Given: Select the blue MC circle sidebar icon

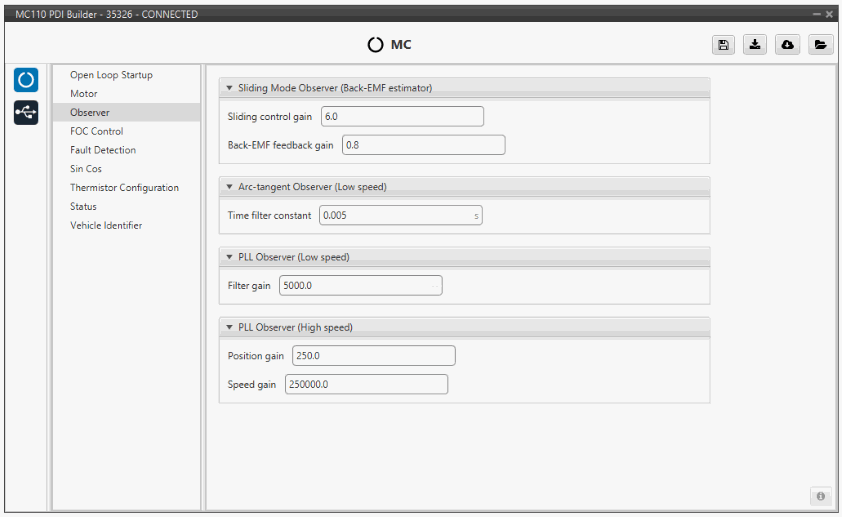Looking at the screenshot, I should [x=26, y=80].
